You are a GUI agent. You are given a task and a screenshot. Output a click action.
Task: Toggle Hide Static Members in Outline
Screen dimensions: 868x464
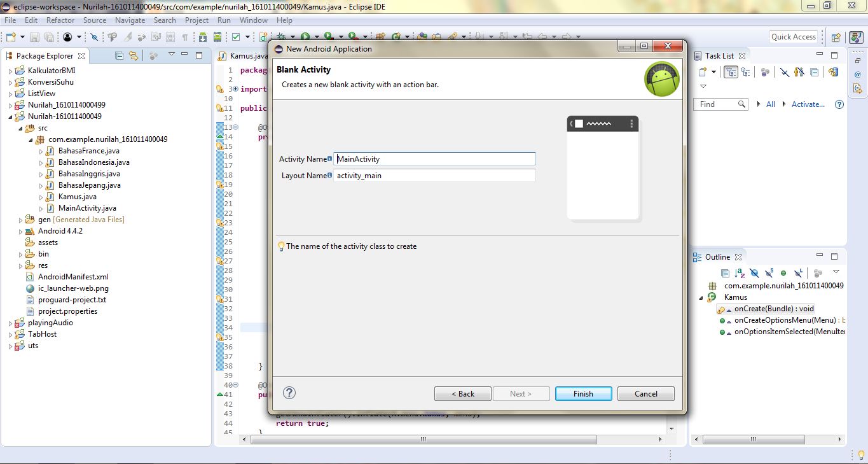[768, 273]
